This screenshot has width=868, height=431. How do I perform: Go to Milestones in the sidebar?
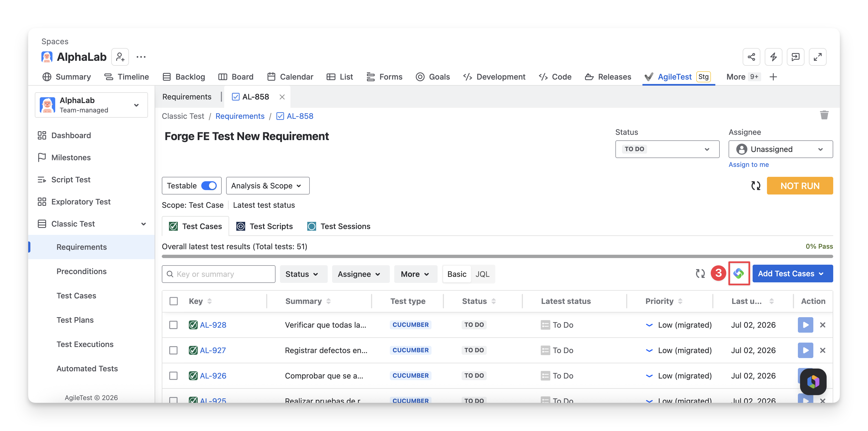[x=64, y=157]
